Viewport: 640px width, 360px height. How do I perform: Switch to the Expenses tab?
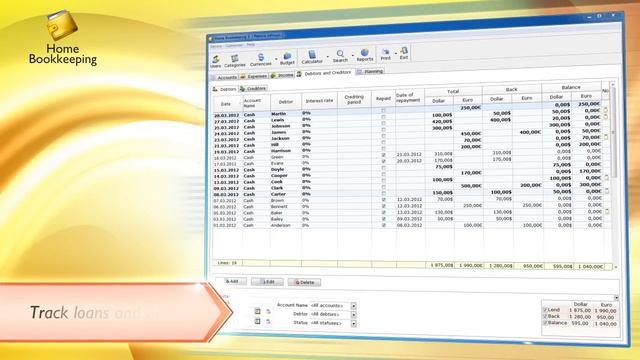click(254, 76)
